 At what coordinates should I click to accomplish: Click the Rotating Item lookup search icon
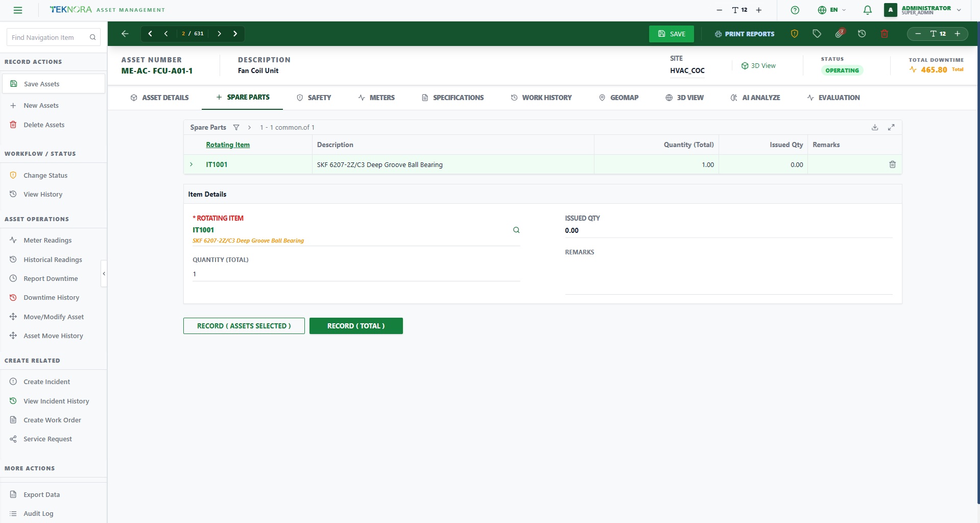point(516,230)
